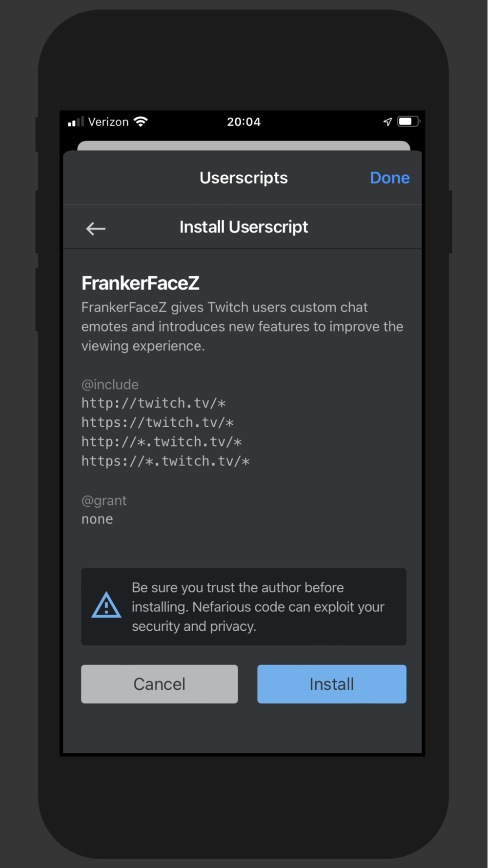Tap the cellular signal bars icon
The height and width of the screenshot is (868, 488).
click(76, 122)
